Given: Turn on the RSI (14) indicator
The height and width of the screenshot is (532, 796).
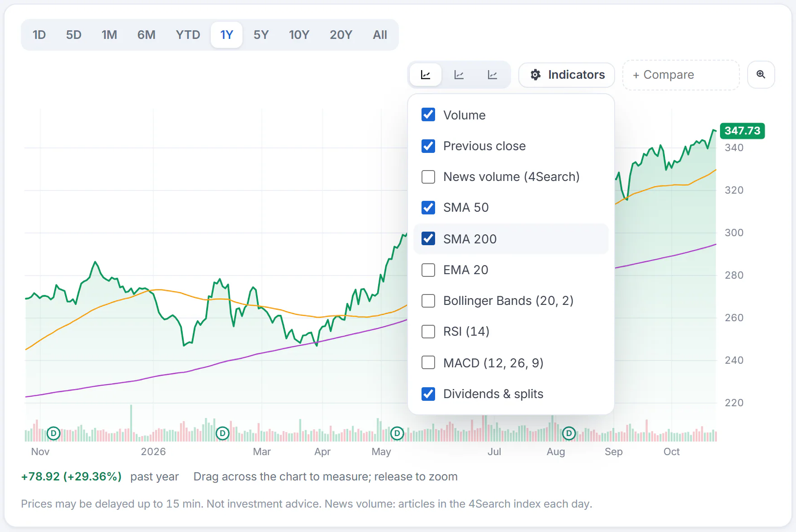Looking at the screenshot, I should [428, 332].
